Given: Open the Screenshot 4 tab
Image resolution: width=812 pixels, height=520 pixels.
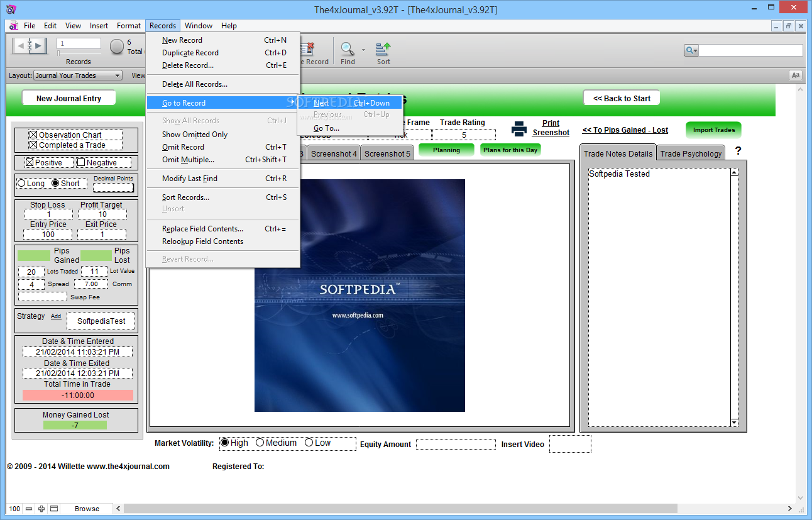Looking at the screenshot, I should [334, 153].
